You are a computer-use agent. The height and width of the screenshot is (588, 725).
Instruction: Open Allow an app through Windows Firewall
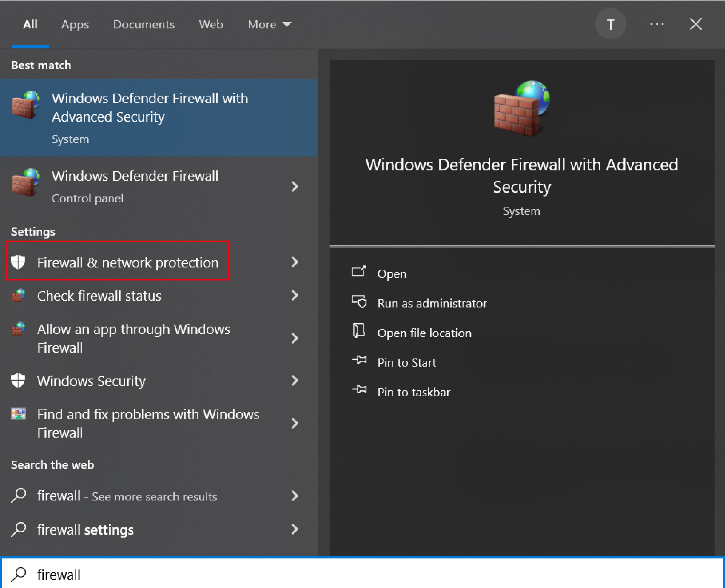point(133,338)
